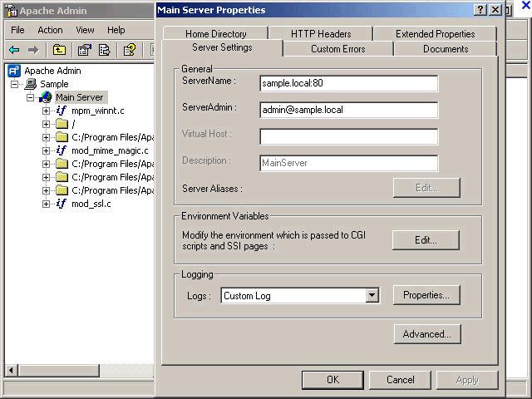Expand the mod_mime_magic.c node

[x=46, y=150]
